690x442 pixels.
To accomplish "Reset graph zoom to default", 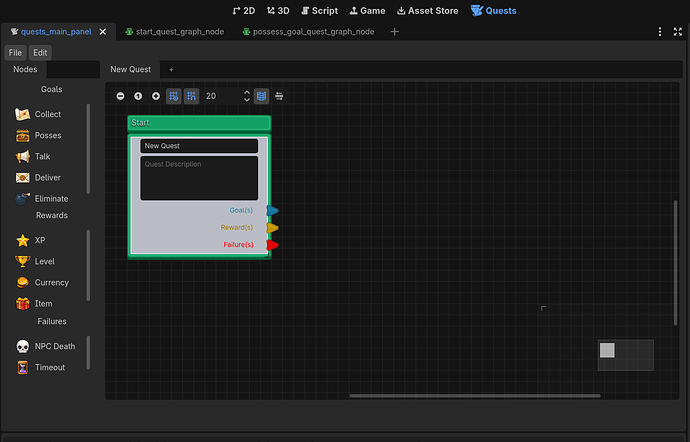I will click(x=138, y=96).
